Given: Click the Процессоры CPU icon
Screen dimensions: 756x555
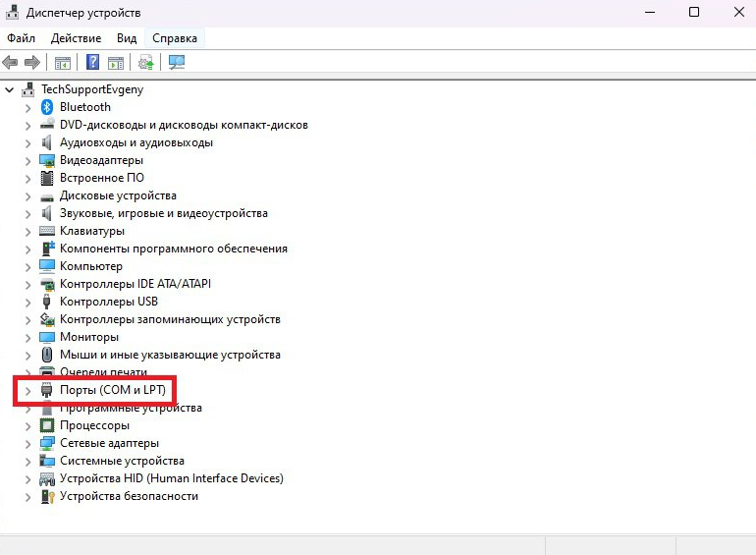Looking at the screenshot, I should (x=47, y=425).
